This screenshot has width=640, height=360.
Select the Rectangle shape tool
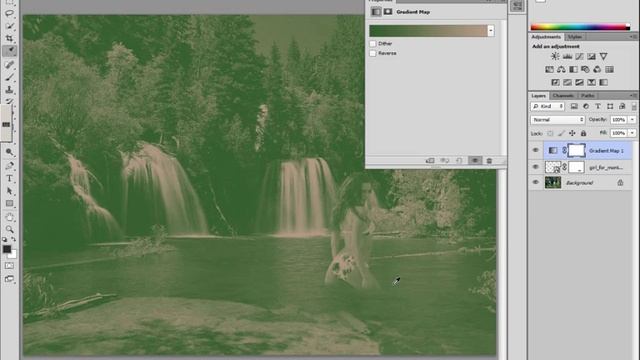[9, 203]
